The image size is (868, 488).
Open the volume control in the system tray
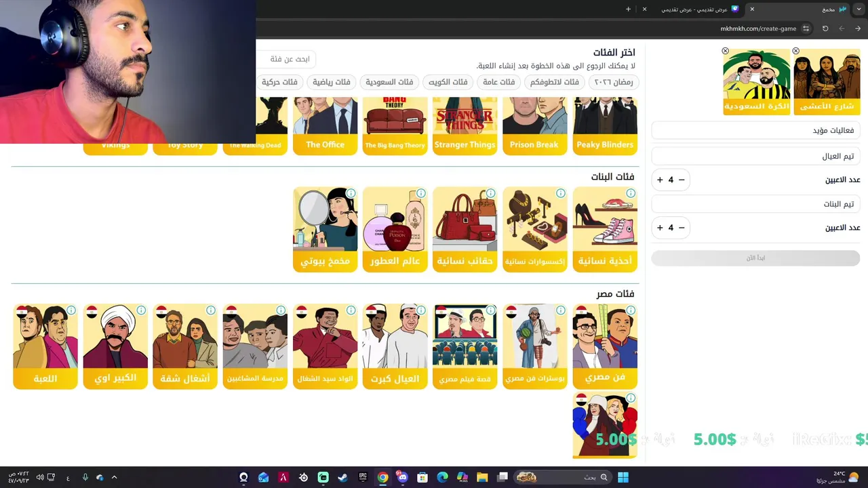click(40, 477)
